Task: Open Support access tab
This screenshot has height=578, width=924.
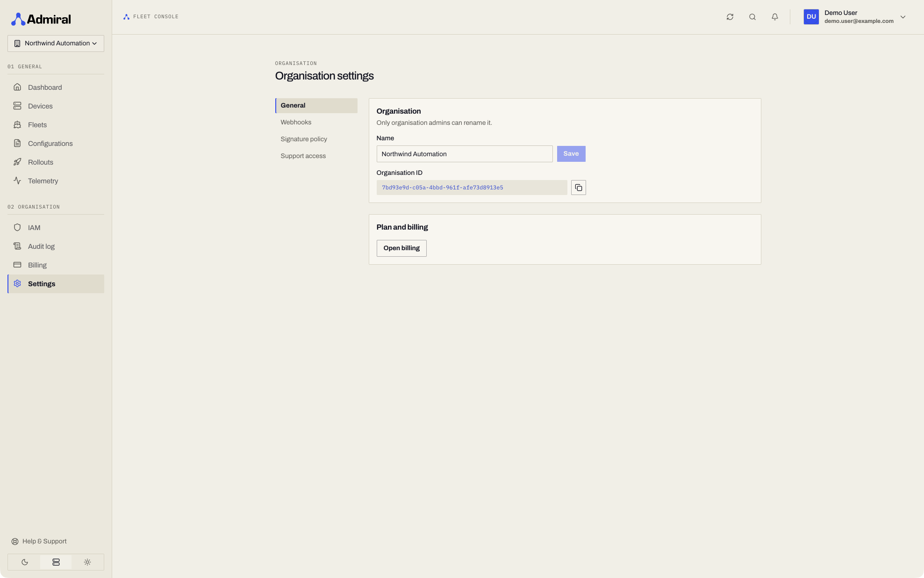Action: point(316,156)
